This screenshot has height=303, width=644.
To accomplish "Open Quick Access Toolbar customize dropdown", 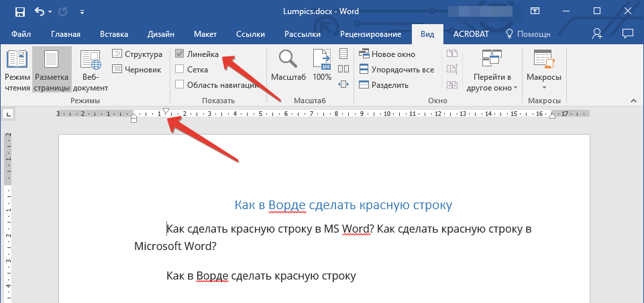I will tap(82, 12).
